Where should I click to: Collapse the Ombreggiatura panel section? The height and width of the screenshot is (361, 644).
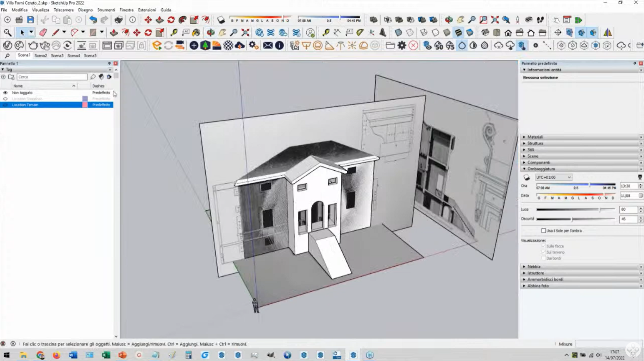click(541, 169)
